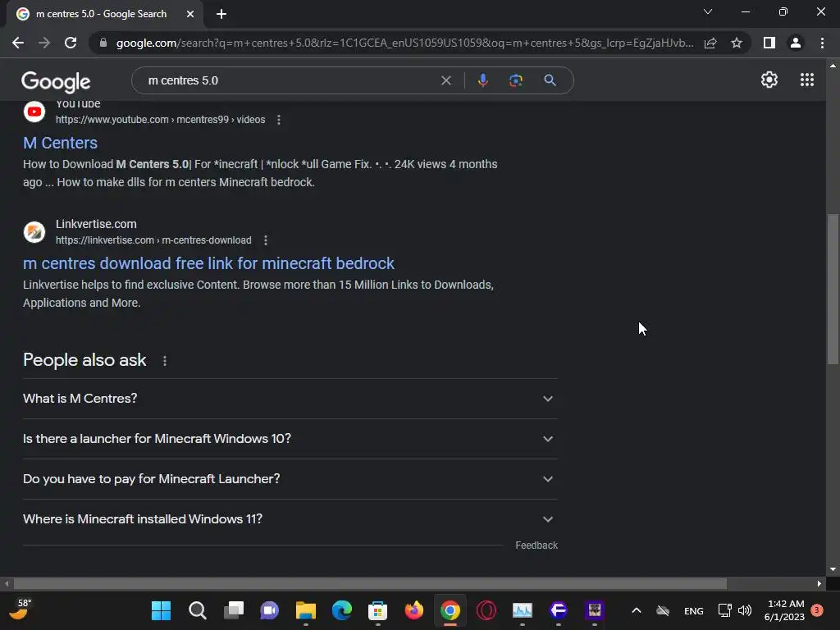Go back to the previous page

(18, 43)
